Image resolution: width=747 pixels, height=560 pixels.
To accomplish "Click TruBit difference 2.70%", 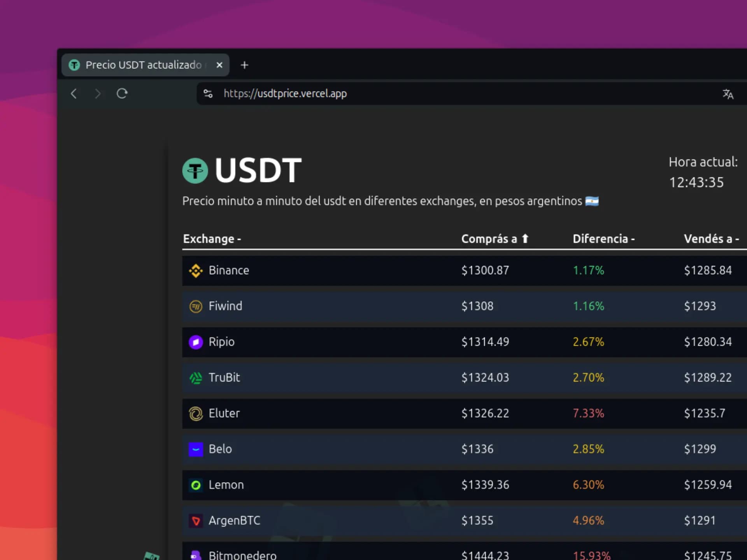I will [588, 378].
